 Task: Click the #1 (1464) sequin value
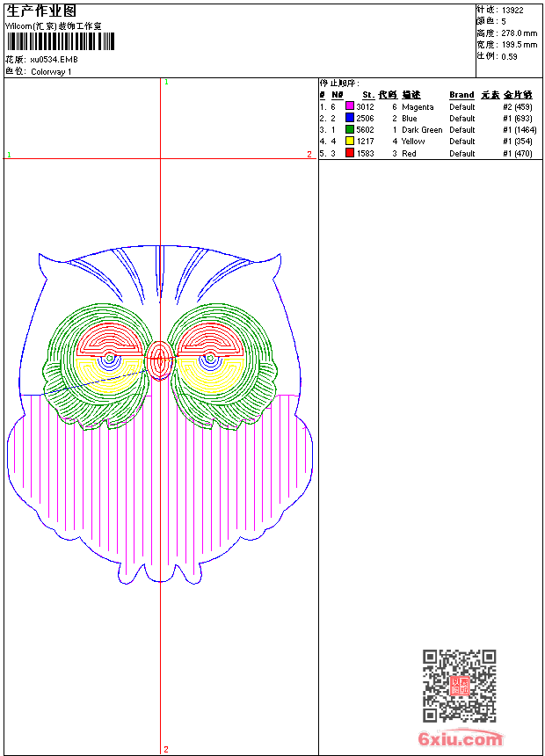coord(520,130)
